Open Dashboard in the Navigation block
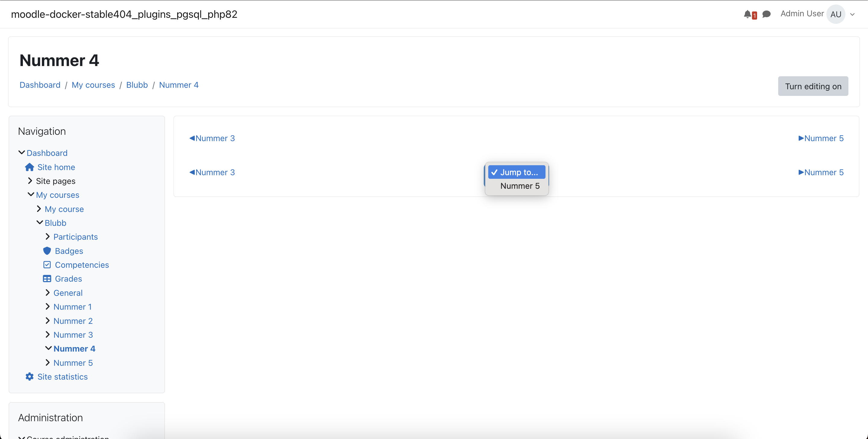The height and width of the screenshot is (439, 868). (x=47, y=153)
